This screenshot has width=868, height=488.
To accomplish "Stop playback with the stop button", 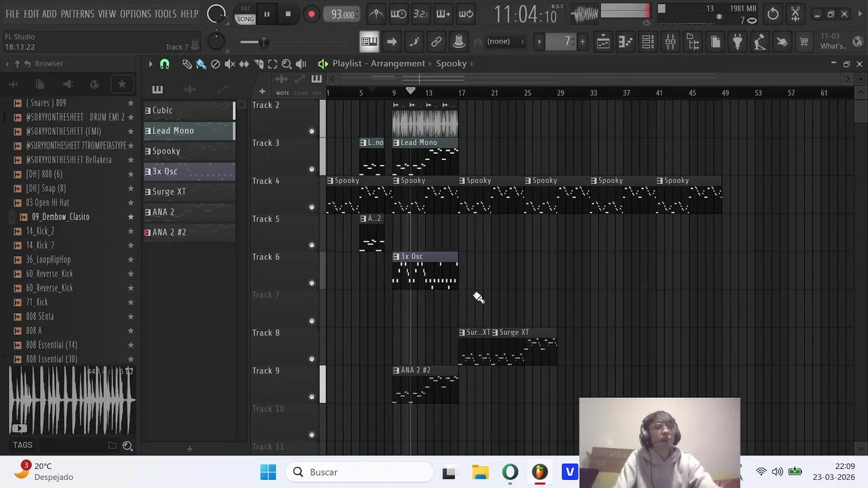I will [x=288, y=14].
